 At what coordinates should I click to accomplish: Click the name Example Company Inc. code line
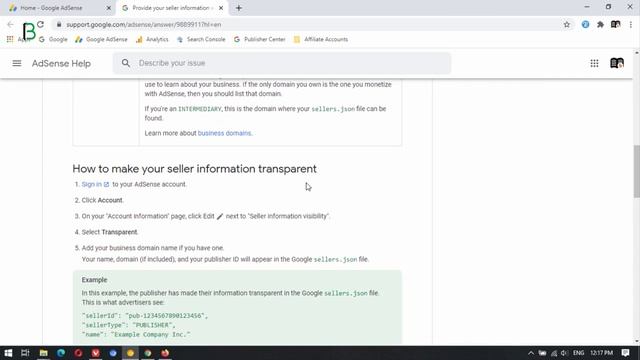[x=136, y=334]
